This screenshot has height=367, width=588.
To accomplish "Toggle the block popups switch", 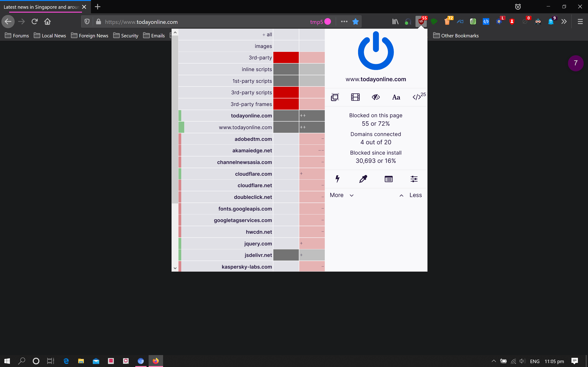I will (335, 97).
